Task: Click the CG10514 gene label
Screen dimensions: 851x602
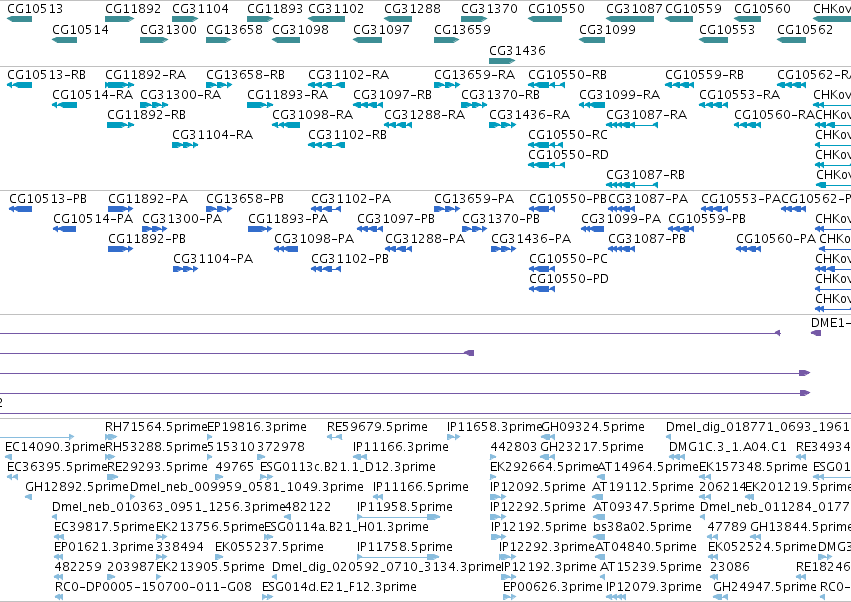Action: [x=80, y=29]
